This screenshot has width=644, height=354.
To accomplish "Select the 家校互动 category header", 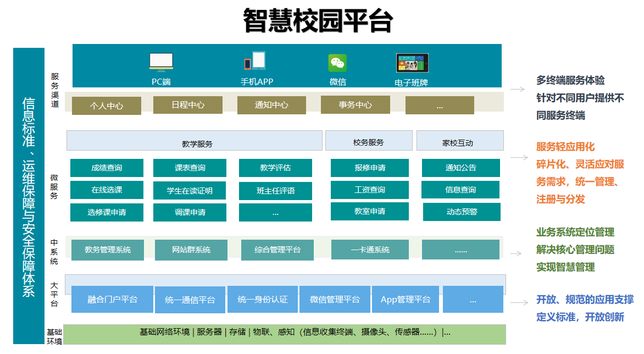I will point(460,141).
